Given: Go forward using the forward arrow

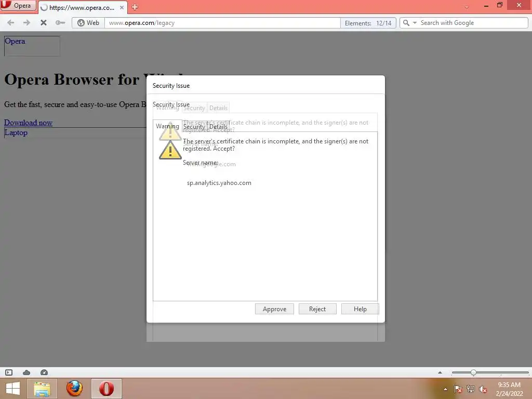Looking at the screenshot, I should [x=26, y=23].
